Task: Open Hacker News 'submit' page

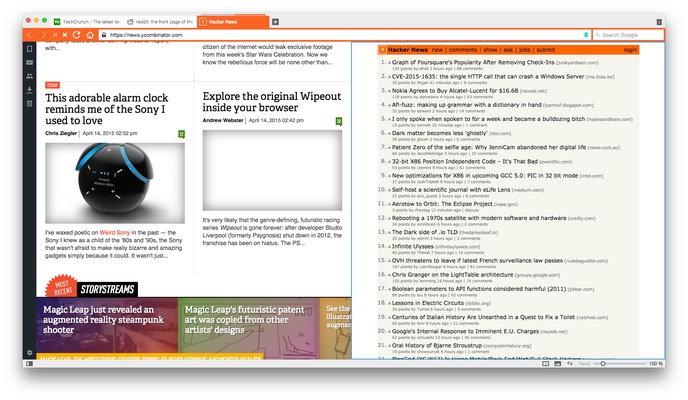Action: (545, 50)
